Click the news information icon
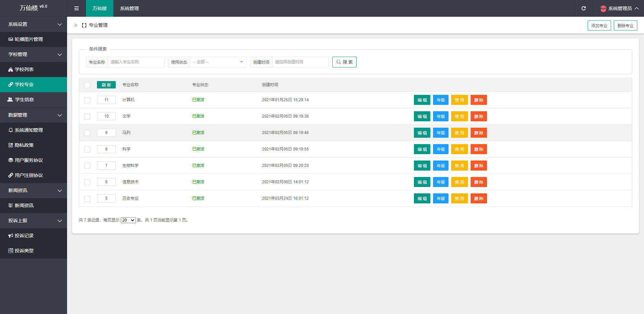The width and height of the screenshot is (644, 314). point(11,205)
